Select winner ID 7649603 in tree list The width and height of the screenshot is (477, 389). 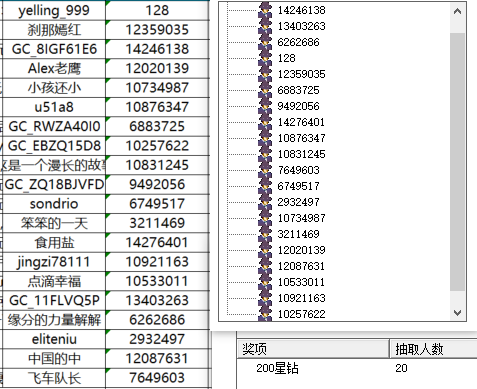point(298,170)
